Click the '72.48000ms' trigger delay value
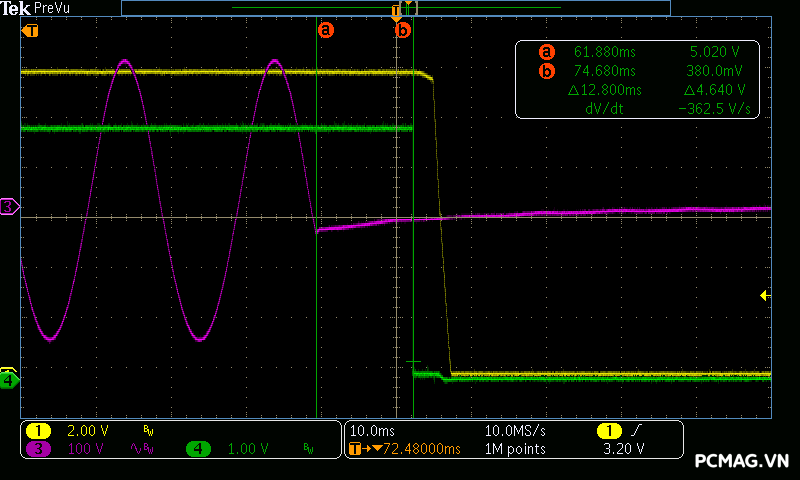Image resolution: width=800 pixels, height=480 pixels. point(421,449)
